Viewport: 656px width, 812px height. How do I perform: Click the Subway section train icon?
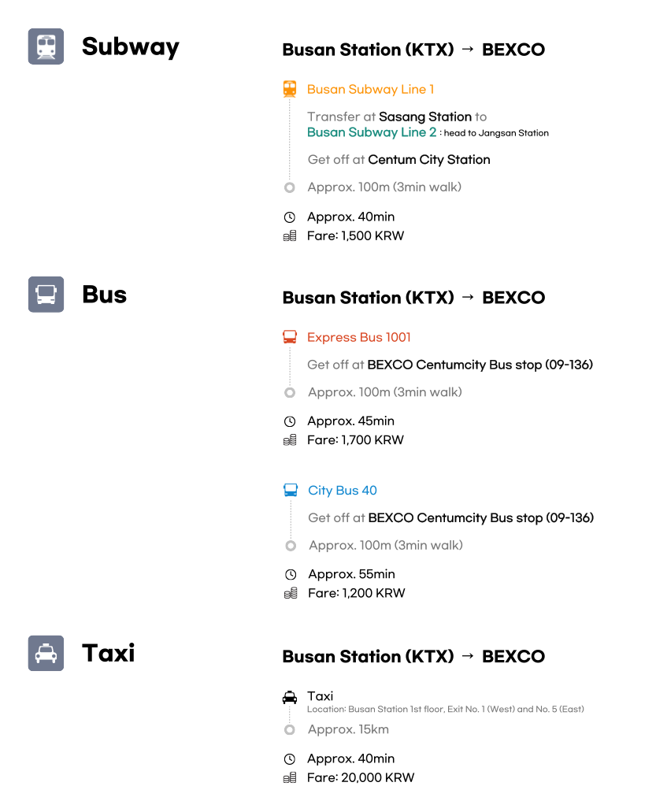click(x=46, y=46)
